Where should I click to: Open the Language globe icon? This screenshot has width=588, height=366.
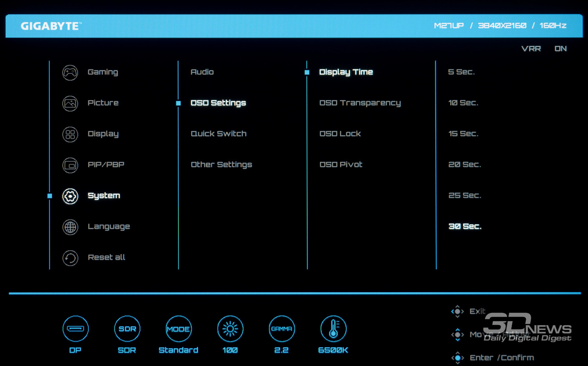(x=70, y=227)
